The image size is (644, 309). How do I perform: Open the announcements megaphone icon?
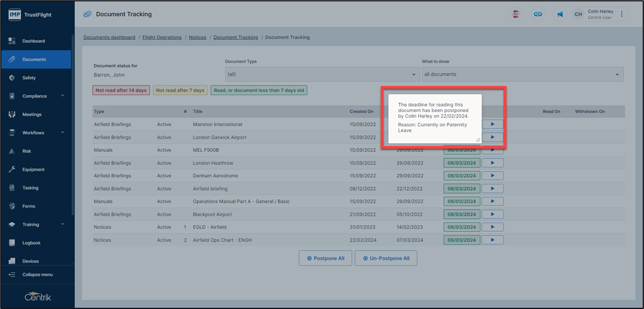[x=560, y=14]
